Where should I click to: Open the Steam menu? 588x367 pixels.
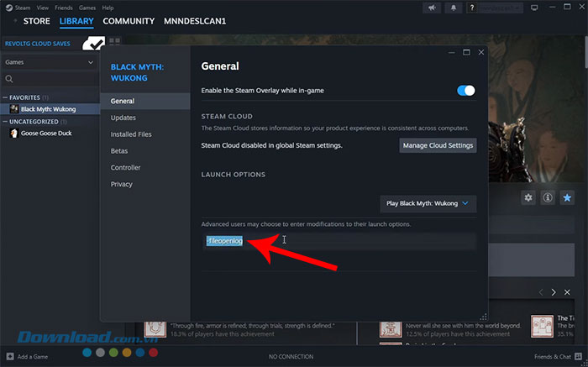pos(23,8)
